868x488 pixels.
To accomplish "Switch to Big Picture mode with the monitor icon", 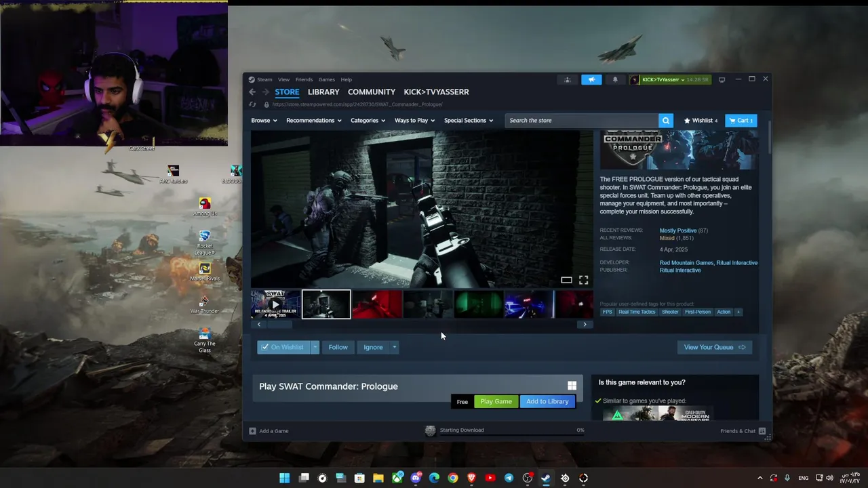I will tap(722, 79).
